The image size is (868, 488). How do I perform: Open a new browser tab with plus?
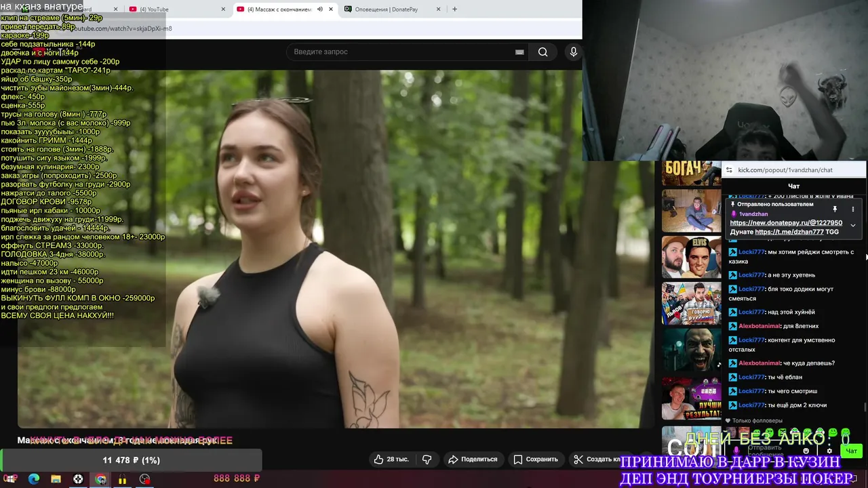click(x=454, y=9)
